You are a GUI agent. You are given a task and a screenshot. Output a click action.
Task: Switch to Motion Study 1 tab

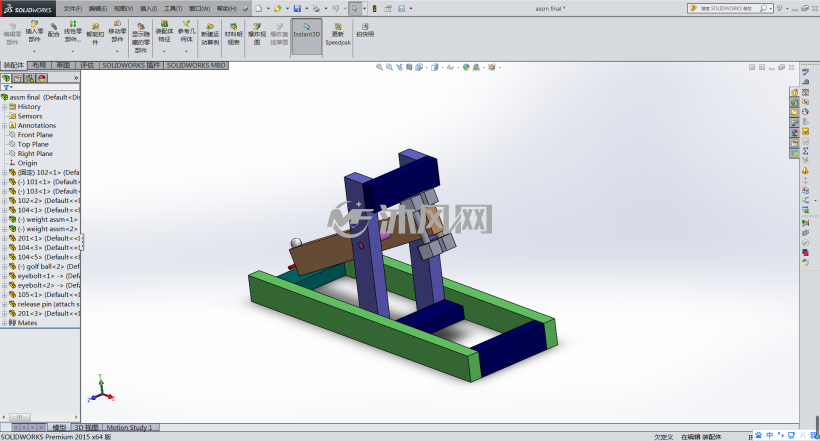tap(130, 427)
